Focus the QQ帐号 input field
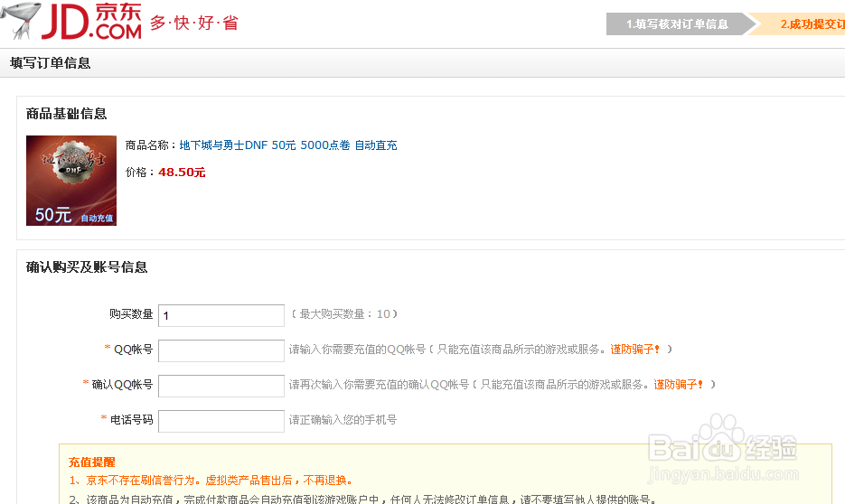Viewport: 845px width, 504px height. [221, 350]
